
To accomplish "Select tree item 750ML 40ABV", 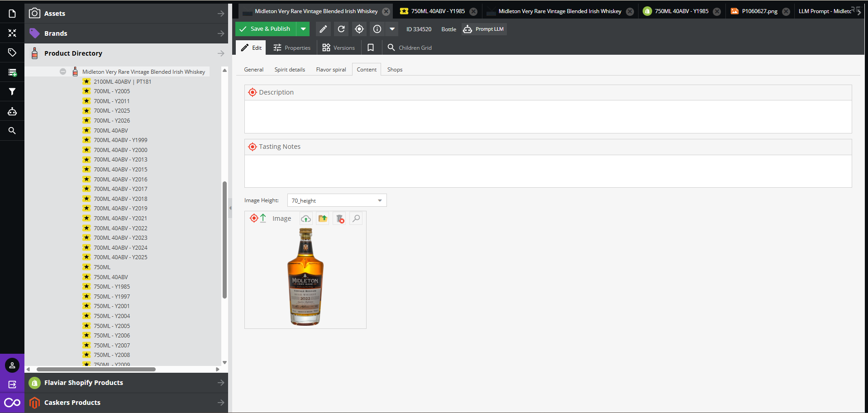I will pos(111,277).
